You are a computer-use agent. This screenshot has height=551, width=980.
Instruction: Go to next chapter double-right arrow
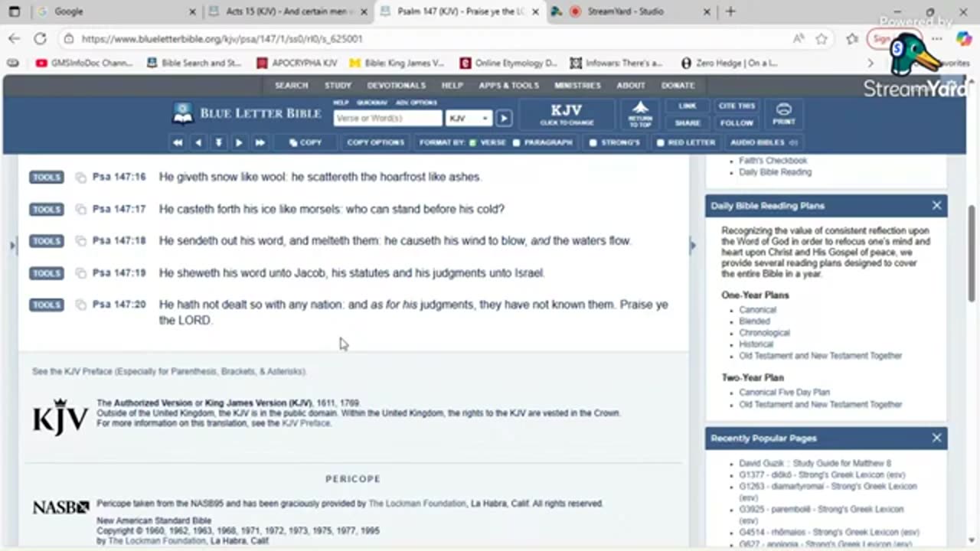[x=260, y=142]
